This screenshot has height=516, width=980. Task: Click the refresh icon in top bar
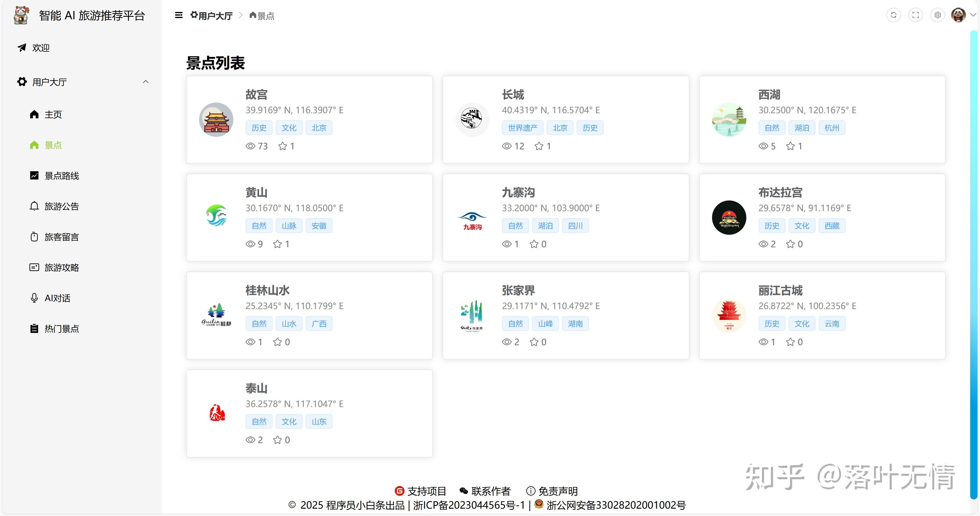894,15
